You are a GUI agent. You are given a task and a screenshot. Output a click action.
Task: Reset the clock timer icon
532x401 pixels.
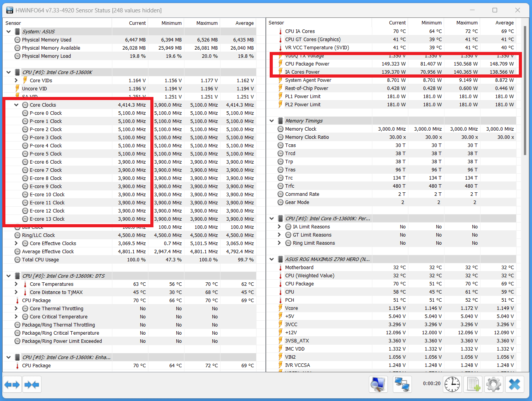pos(452,385)
